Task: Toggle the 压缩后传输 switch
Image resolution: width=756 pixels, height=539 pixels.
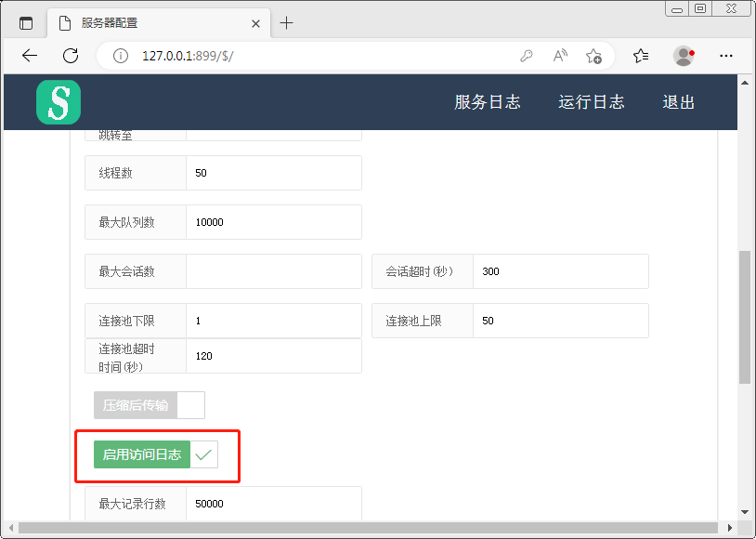Action: (149, 405)
